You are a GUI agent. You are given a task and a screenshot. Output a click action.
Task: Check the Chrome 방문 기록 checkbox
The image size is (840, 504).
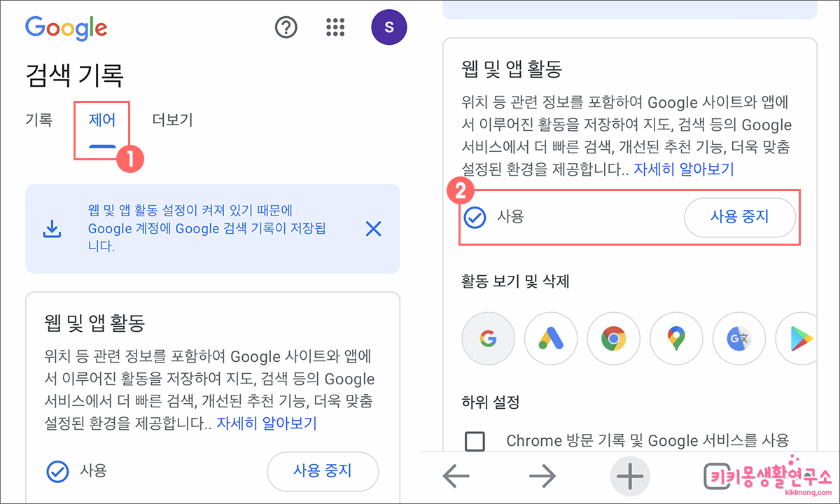[475, 440]
